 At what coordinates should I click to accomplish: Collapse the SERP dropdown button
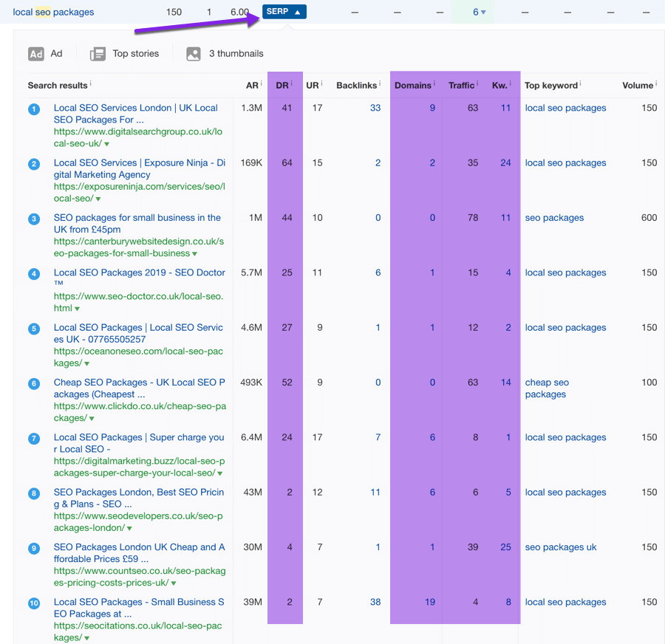(284, 12)
